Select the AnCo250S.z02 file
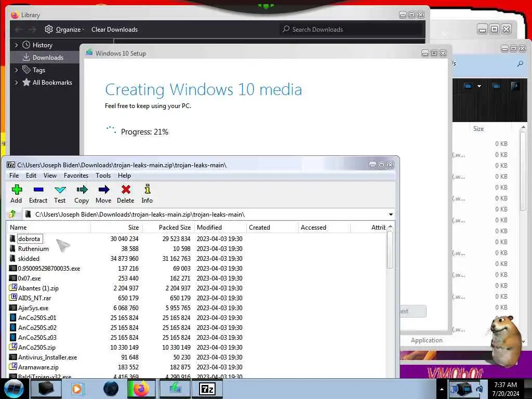 (x=37, y=327)
